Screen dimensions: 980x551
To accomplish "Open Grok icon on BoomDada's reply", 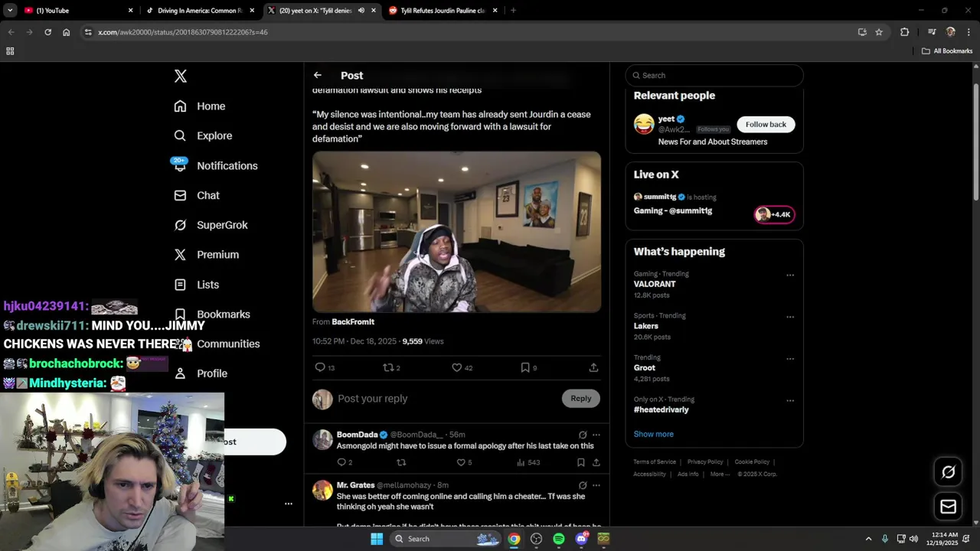I will point(583,435).
